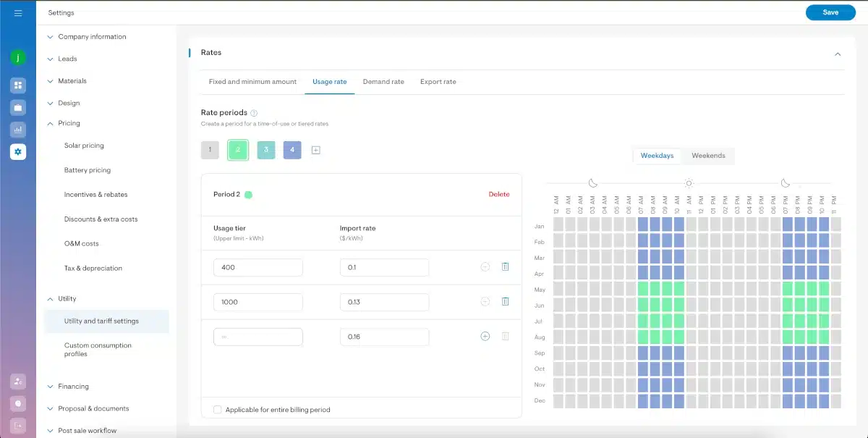Expand the Company information section
The image size is (868, 438).
click(92, 37)
